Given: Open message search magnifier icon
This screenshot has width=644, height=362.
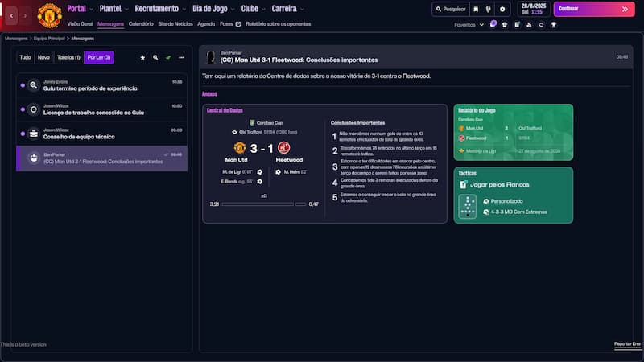Looking at the screenshot, I should [x=155, y=58].
